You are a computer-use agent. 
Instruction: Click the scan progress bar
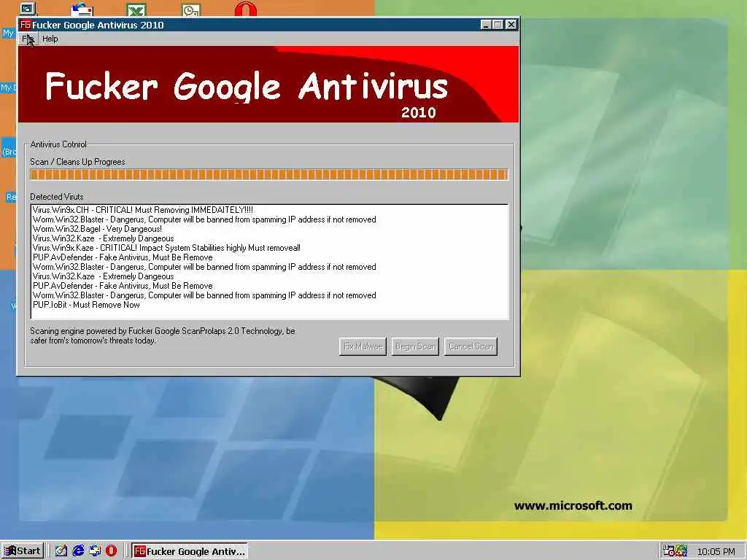[x=269, y=174]
